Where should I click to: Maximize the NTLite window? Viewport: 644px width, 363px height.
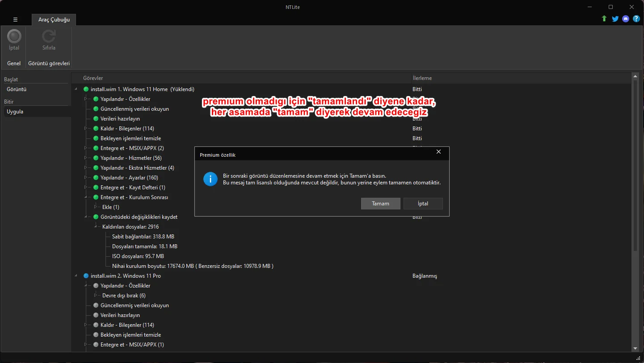pos(611,7)
